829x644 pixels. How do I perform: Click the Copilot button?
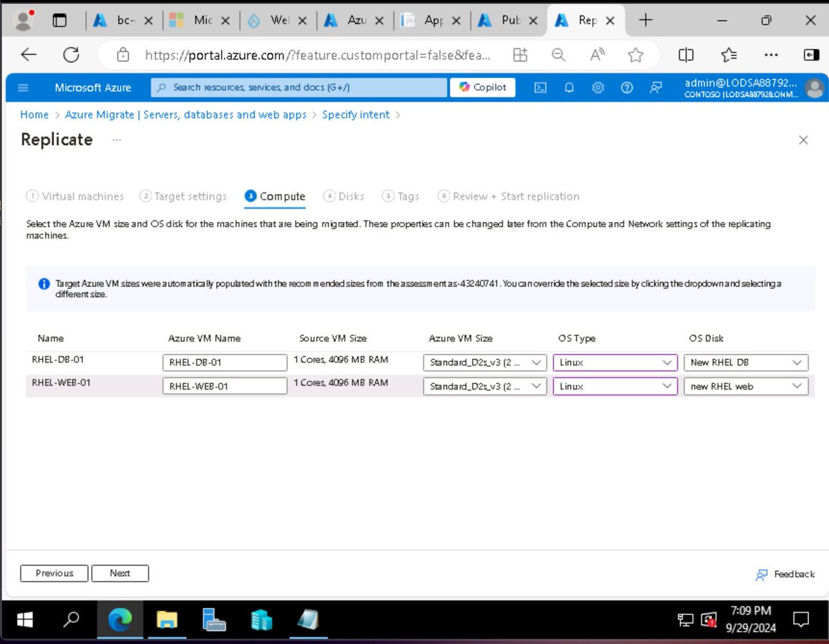coord(482,87)
